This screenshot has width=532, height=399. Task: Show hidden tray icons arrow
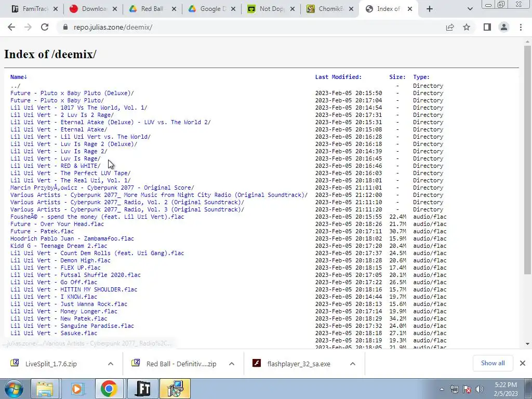tap(442, 389)
